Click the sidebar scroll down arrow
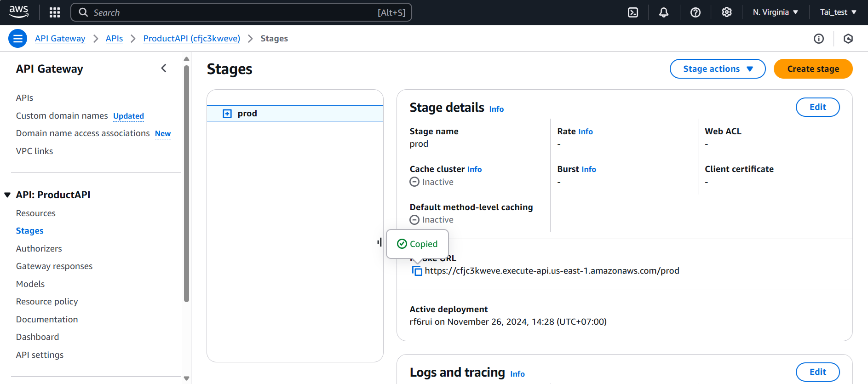Image resolution: width=868 pixels, height=384 pixels. pyautogui.click(x=186, y=378)
